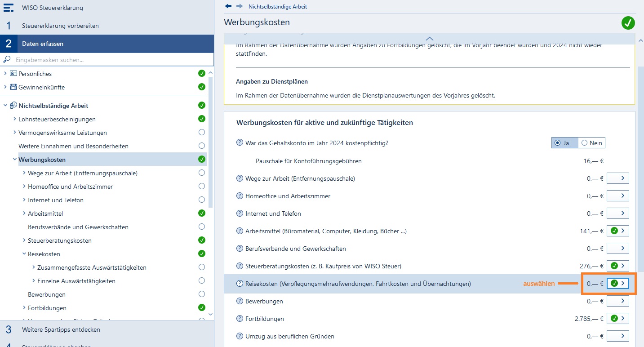644x347 pixels.
Task: Expand Vermögenswirksame Leistungen tree node
Action: coord(15,133)
